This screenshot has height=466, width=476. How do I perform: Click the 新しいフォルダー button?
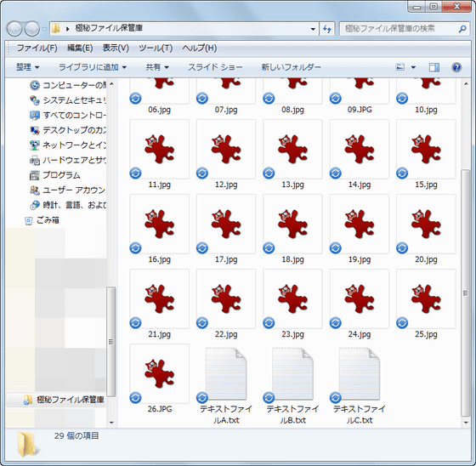point(291,67)
